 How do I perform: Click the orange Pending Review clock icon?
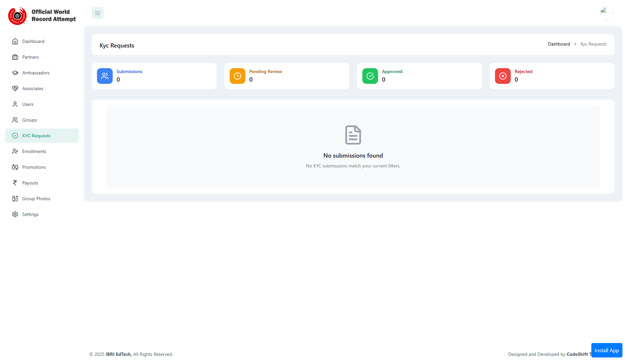click(x=238, y=76)
